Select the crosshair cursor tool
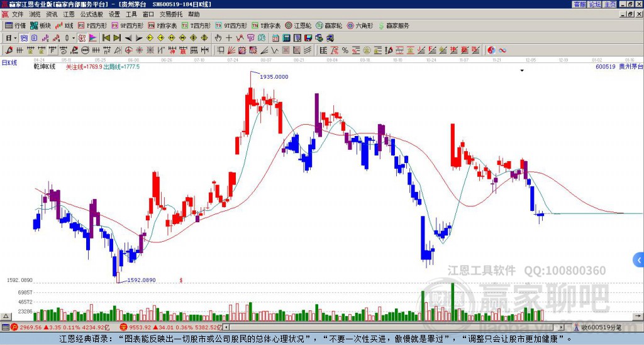 [229, 38]
